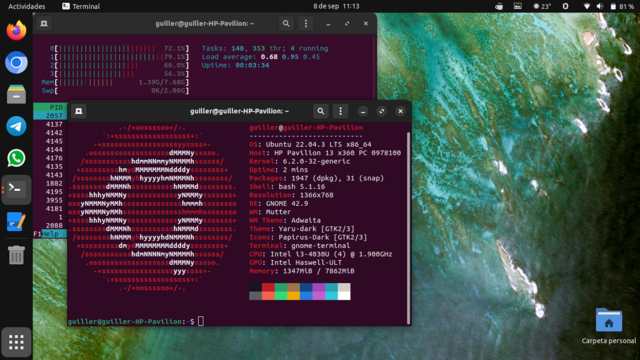Click the Wi-Fi icon in the top bar
This screenshot has height=360, width=640.
587,6
